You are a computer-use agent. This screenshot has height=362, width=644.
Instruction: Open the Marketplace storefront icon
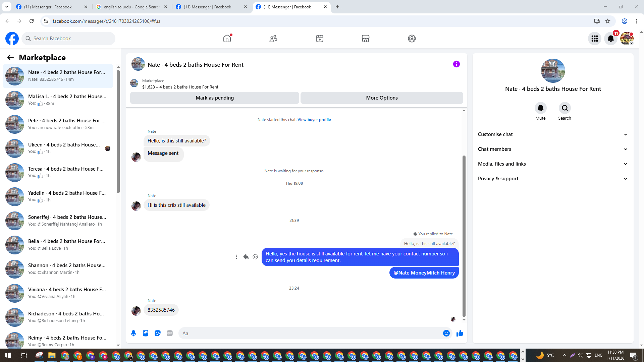pos(366,39)
